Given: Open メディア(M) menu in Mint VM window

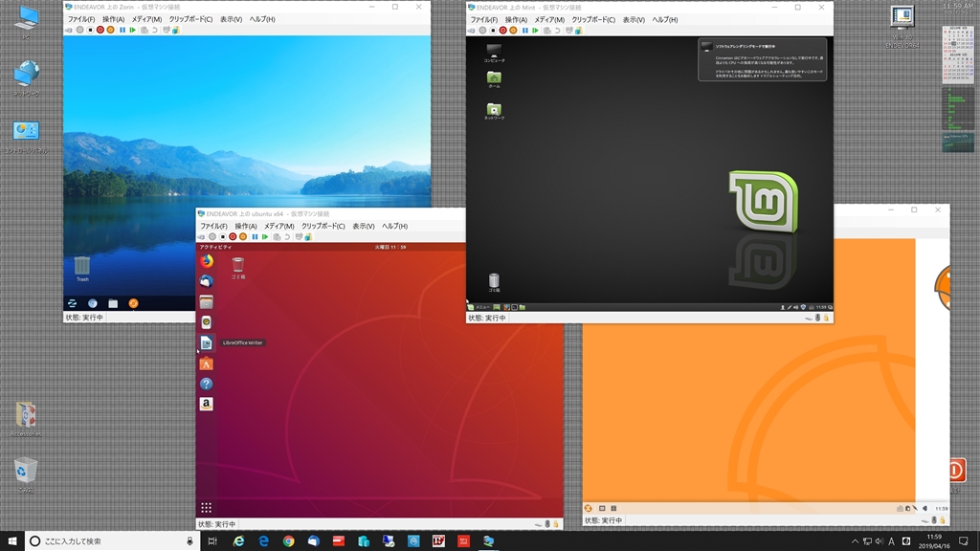Looking at the screenshot, I should pyautogui.click(x=549, y=19).
